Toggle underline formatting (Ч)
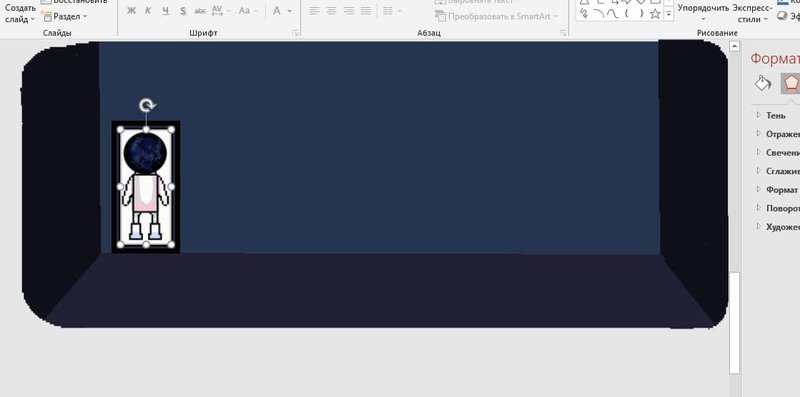The height and width of the screenshot is (397, 800). point(165,11)
